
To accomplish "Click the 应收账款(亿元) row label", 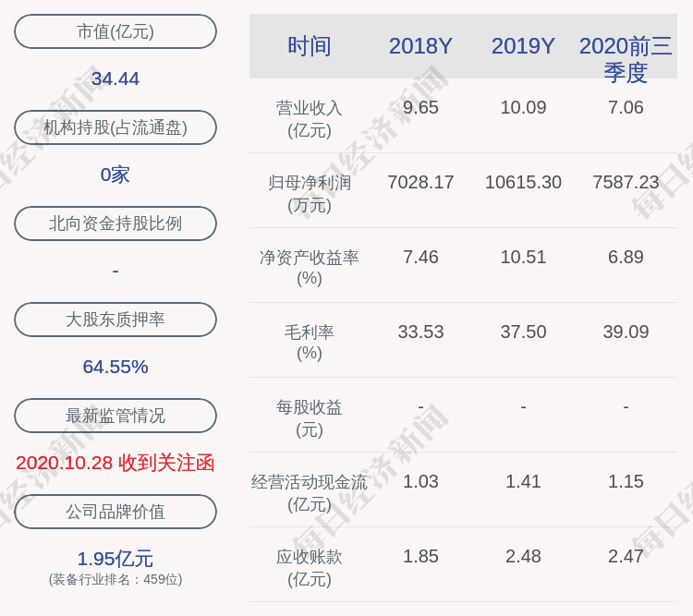I will (x=310, y=567).
